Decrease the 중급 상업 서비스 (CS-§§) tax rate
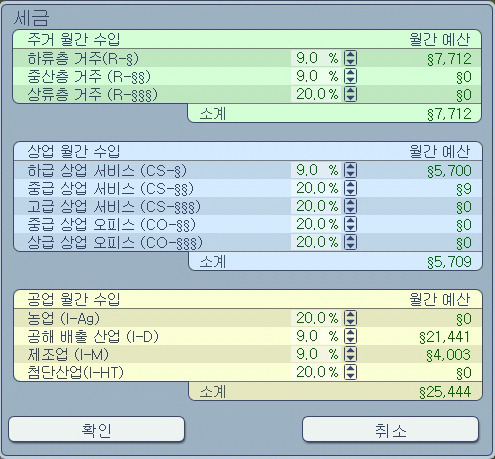 click(x=350, y=192)
